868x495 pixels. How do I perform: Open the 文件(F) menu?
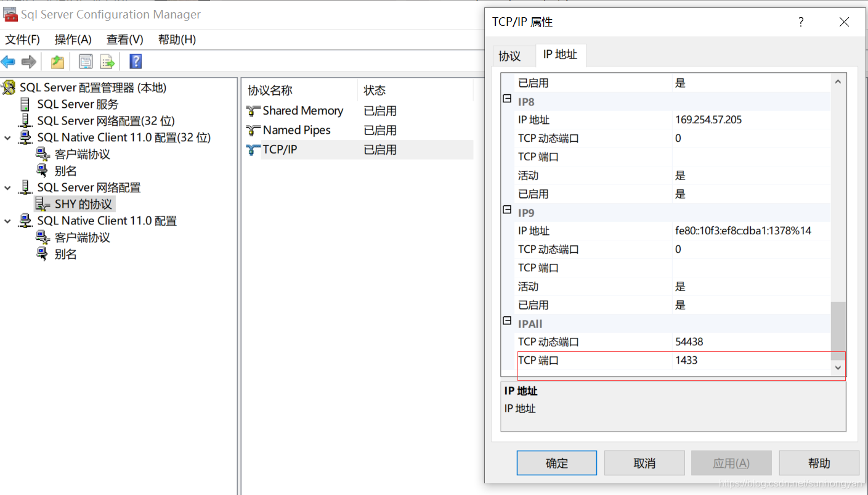coord(23,39)
